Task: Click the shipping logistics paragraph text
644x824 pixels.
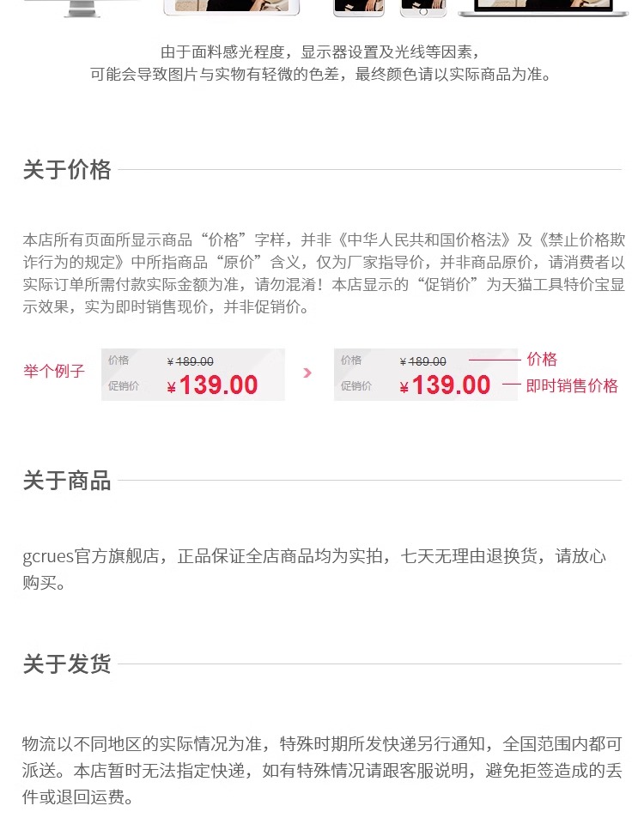Action: click(x=322, y=771)
